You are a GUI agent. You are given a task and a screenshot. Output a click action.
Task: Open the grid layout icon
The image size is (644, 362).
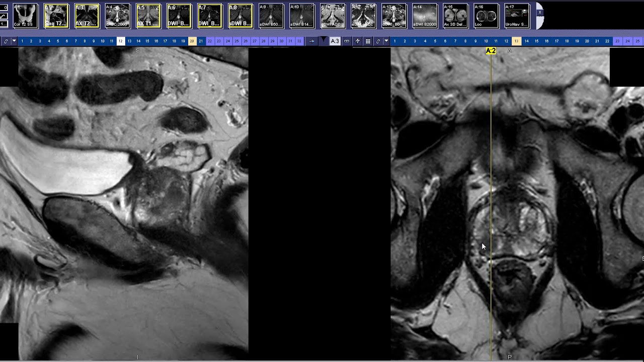(x=368, y=41)
